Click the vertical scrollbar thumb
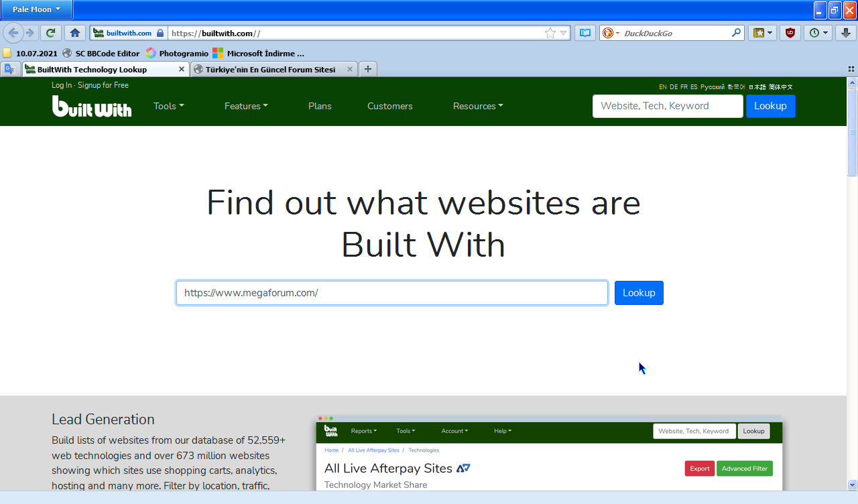Screen dimensions: 858x504 point(853,132)
